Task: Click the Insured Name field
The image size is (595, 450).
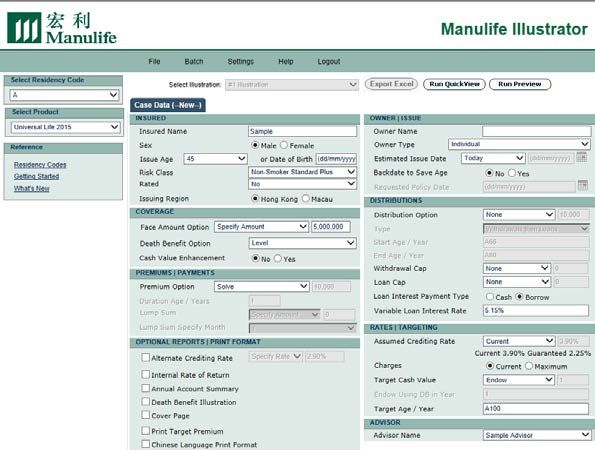Action: point(302,131)
